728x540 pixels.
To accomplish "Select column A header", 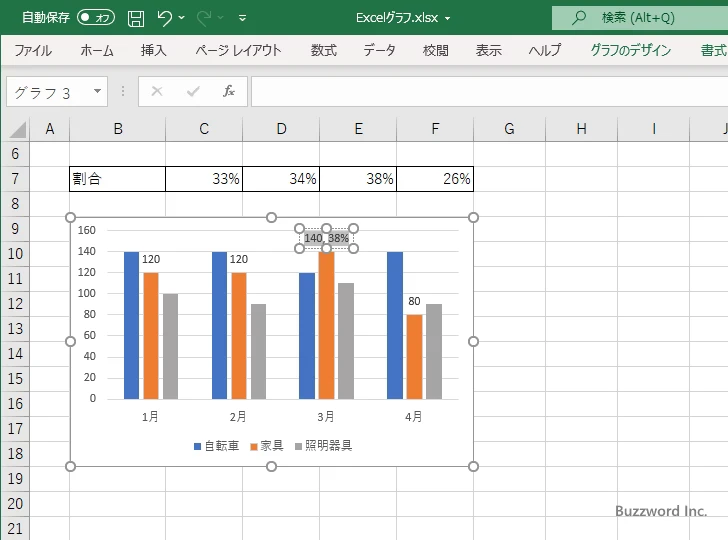I will point(50,129).
